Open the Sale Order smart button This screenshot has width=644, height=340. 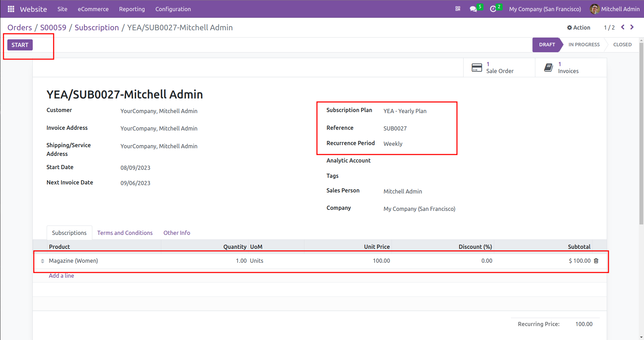(499, 68)
